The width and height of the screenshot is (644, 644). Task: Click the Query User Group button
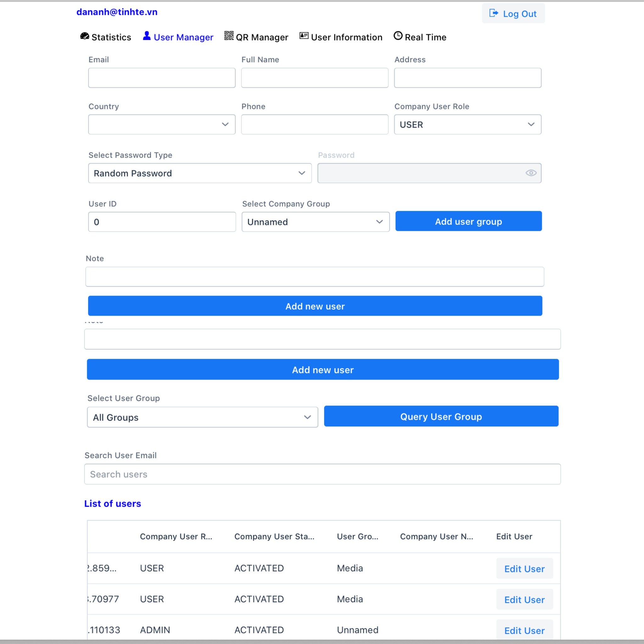click(x=441, y=416)
